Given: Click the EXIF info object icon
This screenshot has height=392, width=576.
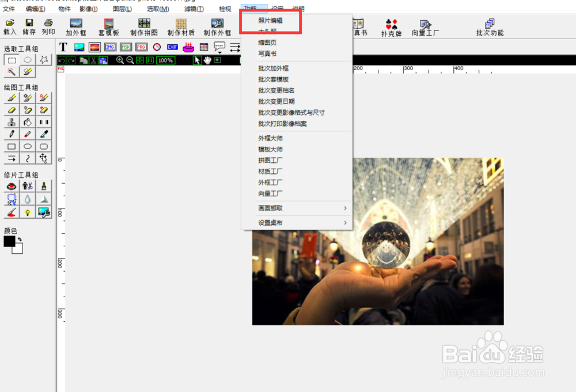Looking at the screenshot, I should tap(172, 47).
